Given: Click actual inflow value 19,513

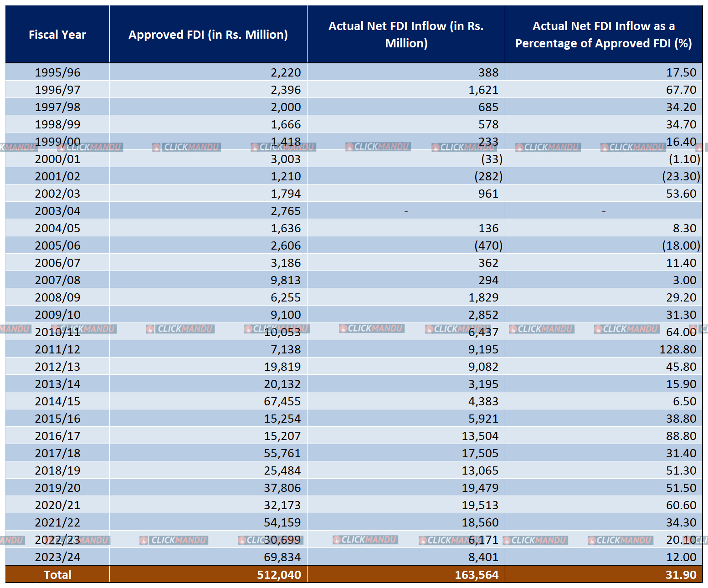Looking at the screenshot, I should tap(480, 505).
